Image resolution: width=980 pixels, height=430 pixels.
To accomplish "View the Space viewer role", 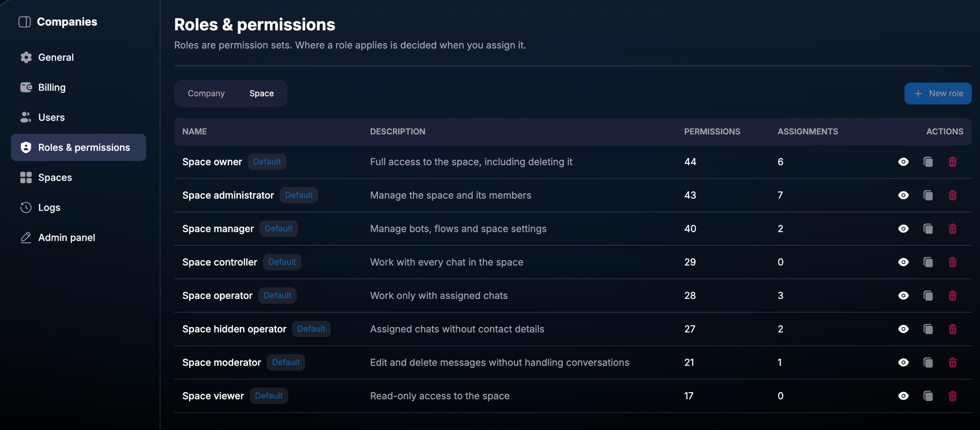I will 903,396.
